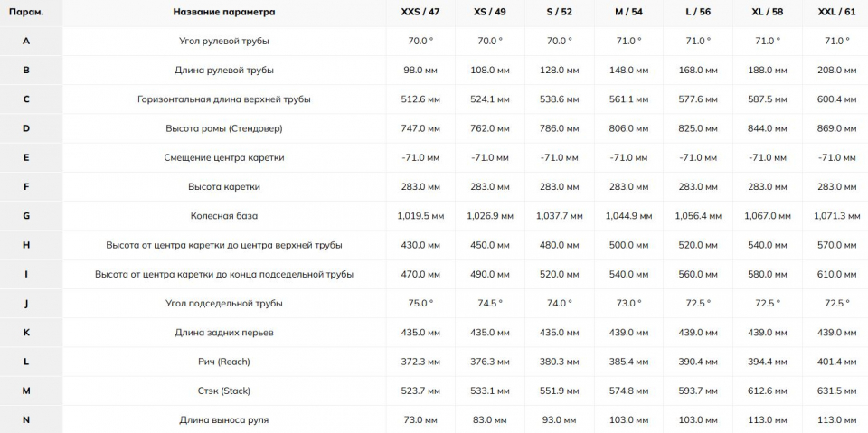Click the 'Название параметра' header
868x433 pixels.
pyautogui.click(x=223, y=12)
